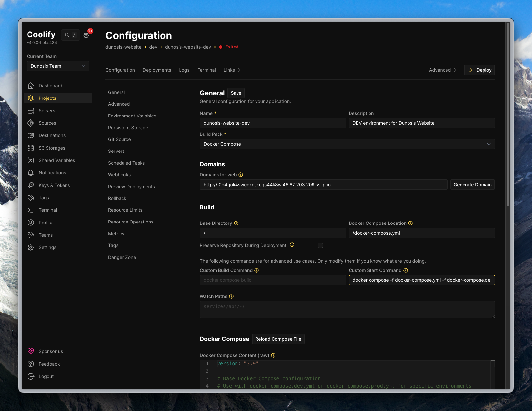Screen dimensions: 532x411
Task: Open the Watch Paths info tooltip icon
Action: [x=231, y=296]
